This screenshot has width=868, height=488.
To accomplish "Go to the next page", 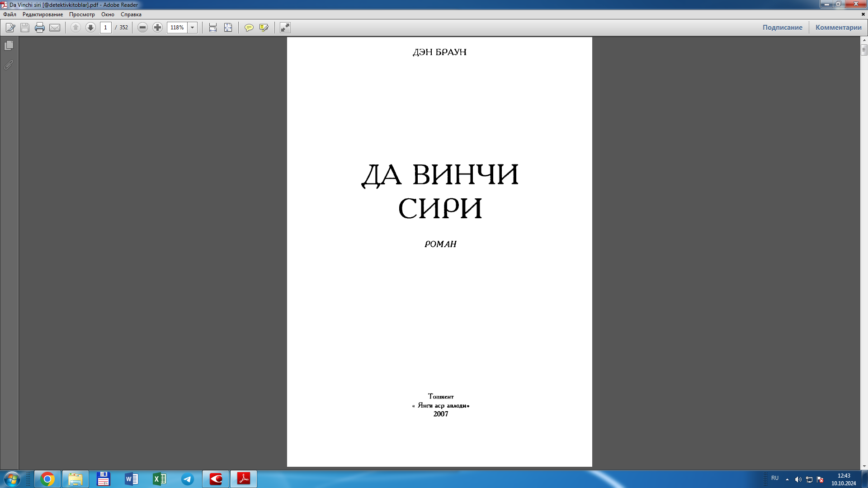I will click(90, 28).
